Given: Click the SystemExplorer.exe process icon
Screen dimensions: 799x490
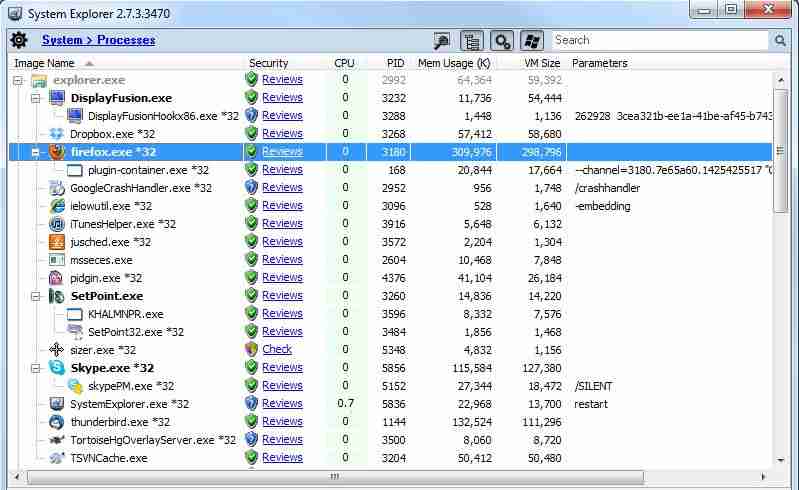Looking at the screenshot, I should (x=57, y=404).
